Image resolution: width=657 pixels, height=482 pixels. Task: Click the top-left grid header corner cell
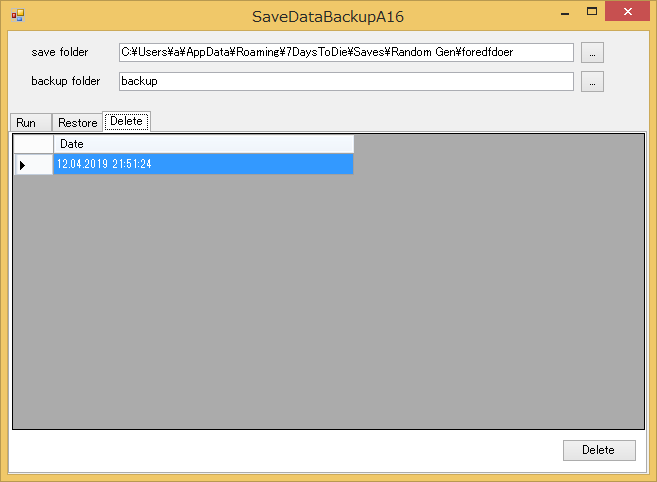click(33, 144)
